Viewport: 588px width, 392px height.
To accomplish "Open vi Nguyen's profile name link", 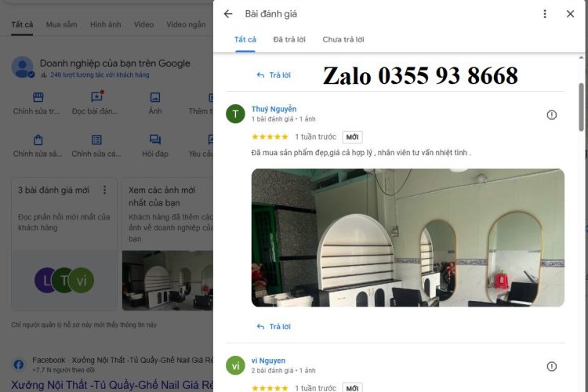I will (268, 361).
